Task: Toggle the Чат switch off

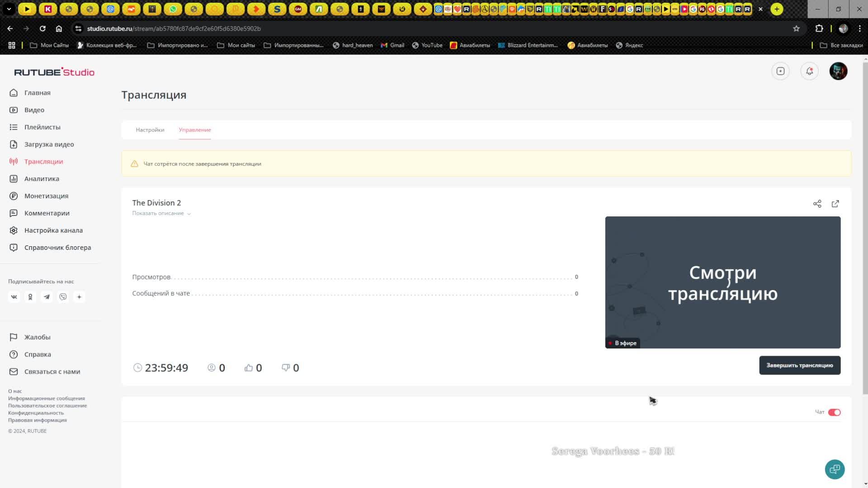Action: coord(834,412)
